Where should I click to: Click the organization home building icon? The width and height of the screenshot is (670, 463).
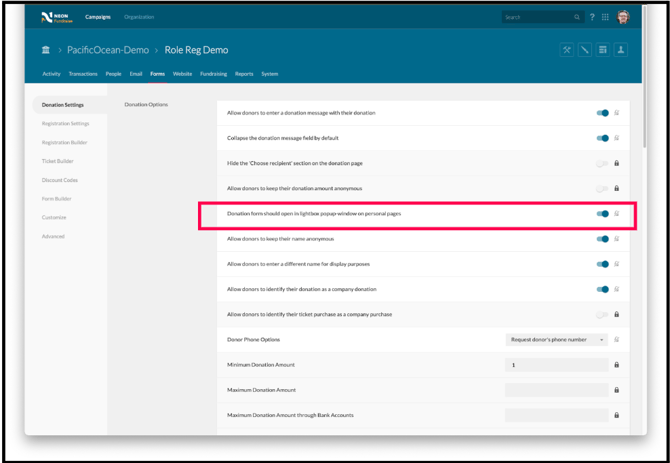pyautogui.click(x=46, y=50)
